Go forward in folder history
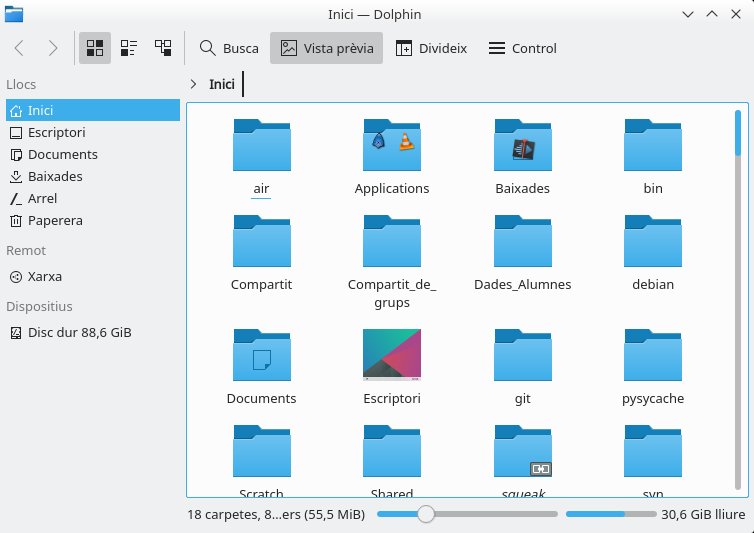754x533 pixels. tap(53, 48)
